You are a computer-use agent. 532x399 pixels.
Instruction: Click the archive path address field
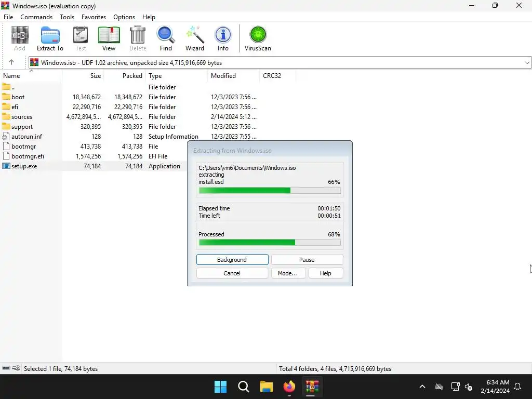pos(280,62)
